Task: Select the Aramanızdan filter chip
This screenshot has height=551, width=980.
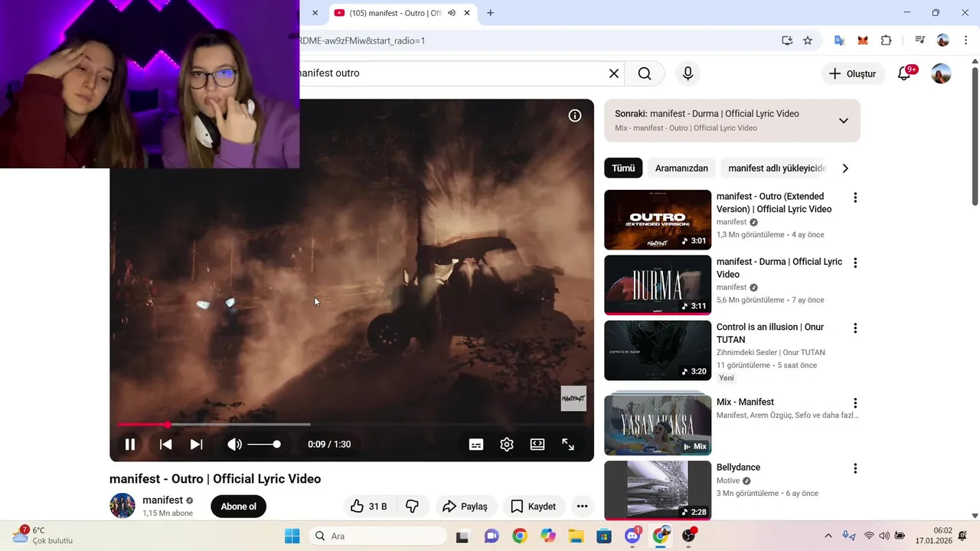Action: [x=681, y=168]
